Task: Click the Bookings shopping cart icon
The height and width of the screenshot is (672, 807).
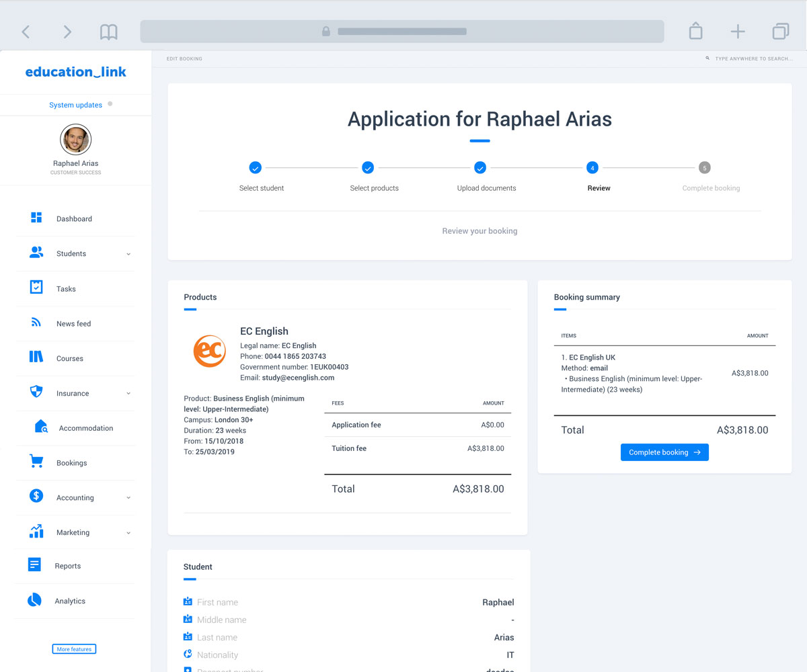Action: tap(36, 462)
